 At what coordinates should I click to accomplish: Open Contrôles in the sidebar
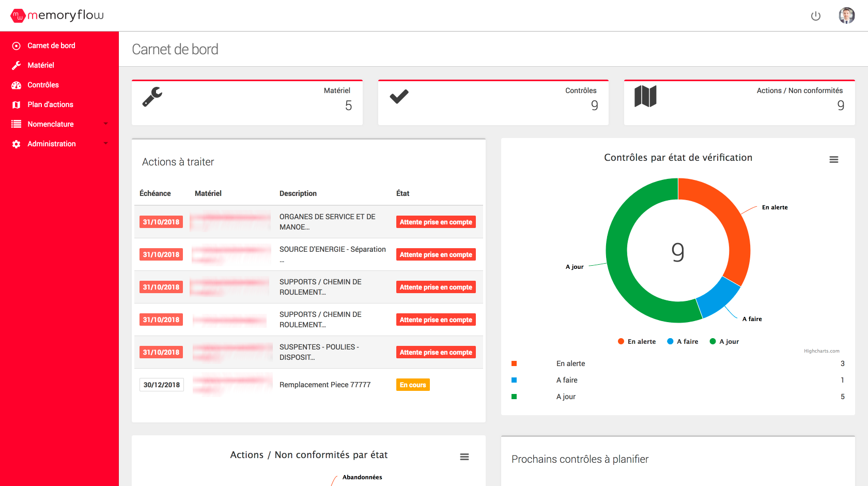43,85
